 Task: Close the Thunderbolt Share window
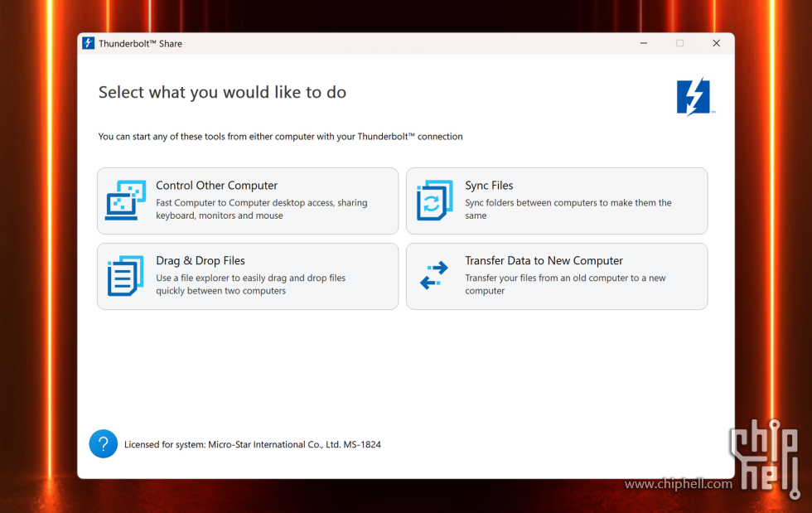(716, 43)
